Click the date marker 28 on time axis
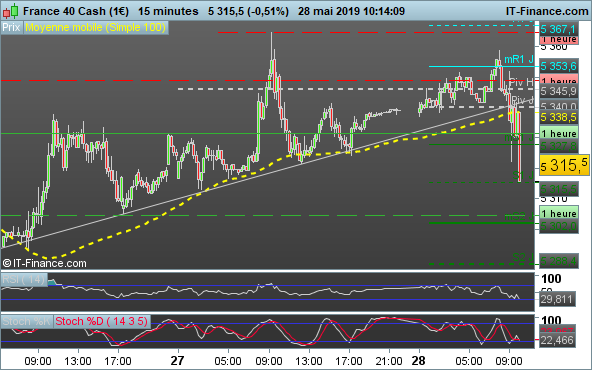Viewport: 592px width, 370px height. tap(418, 361)
